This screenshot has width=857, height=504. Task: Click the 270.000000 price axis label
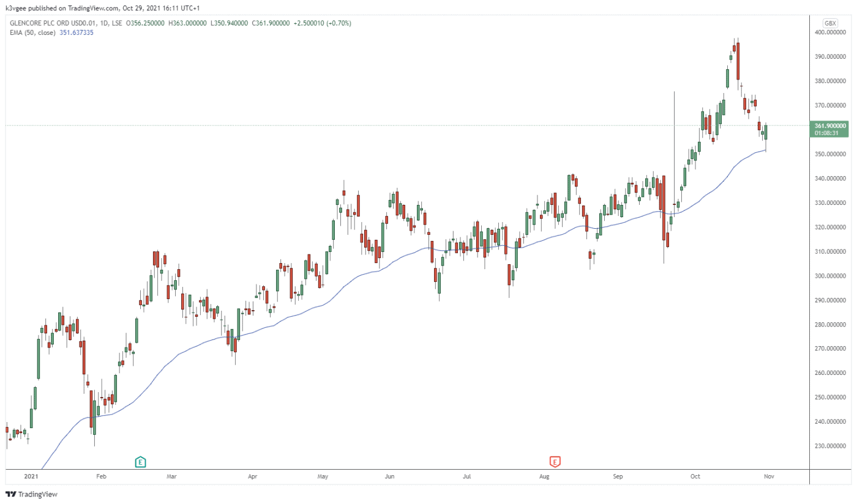point(830,349)
